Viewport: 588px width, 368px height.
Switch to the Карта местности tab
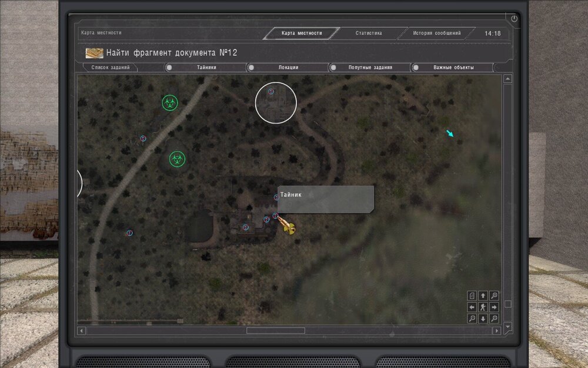pyautogui.click(x=302, y=33)
